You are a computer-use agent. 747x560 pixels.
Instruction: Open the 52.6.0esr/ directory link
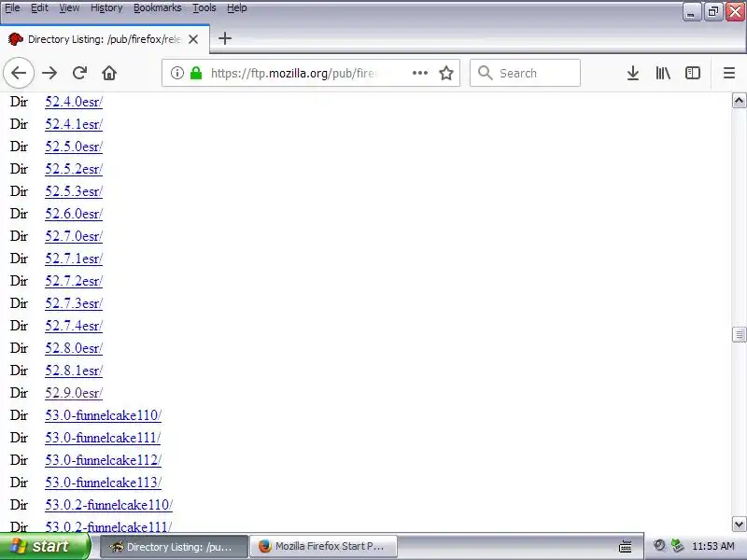74,214
